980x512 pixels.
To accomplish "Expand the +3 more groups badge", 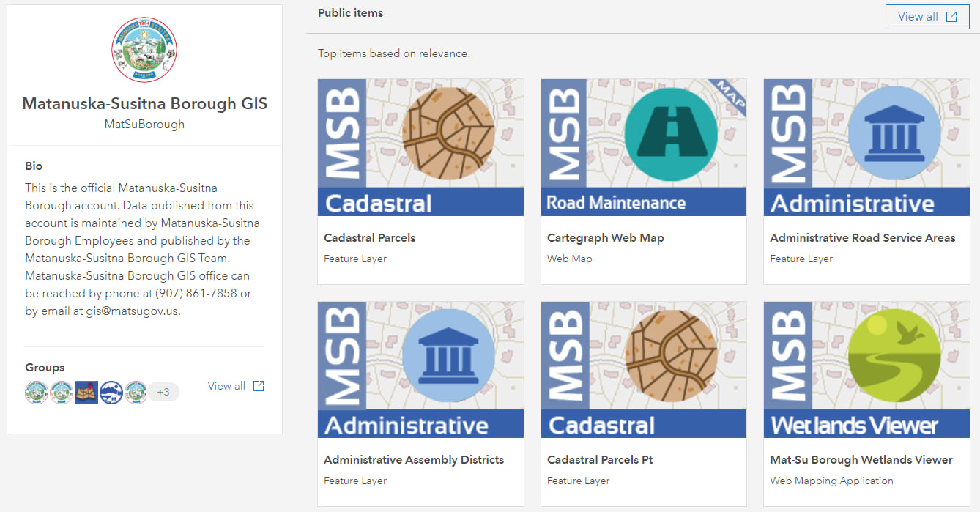I will click(163, 392).
